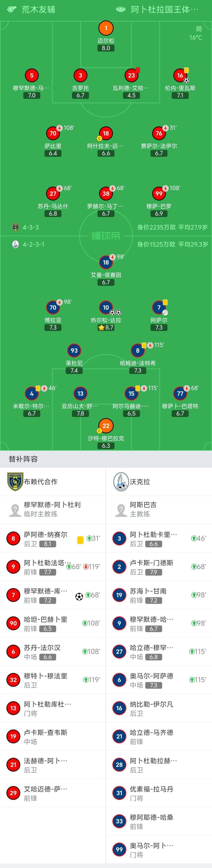Viewport: 212px width, 868px height.
Task: Tap number 10 player with 8.7 rating
Action: coord(106,307)
